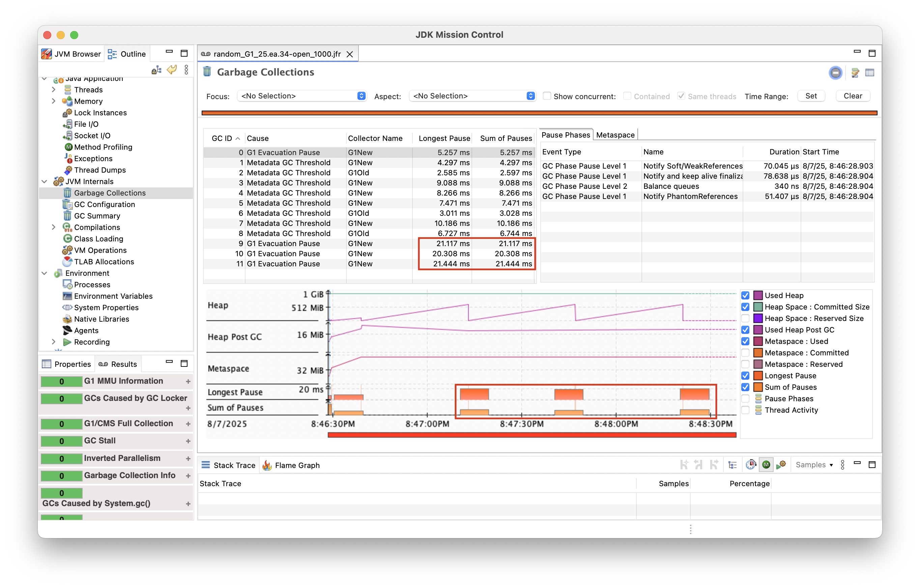The width and height of the screenshot is (920, 588).
Task: Switch to the JVM Browser tab
Action: pyautogui.click(x=71, y=54)
